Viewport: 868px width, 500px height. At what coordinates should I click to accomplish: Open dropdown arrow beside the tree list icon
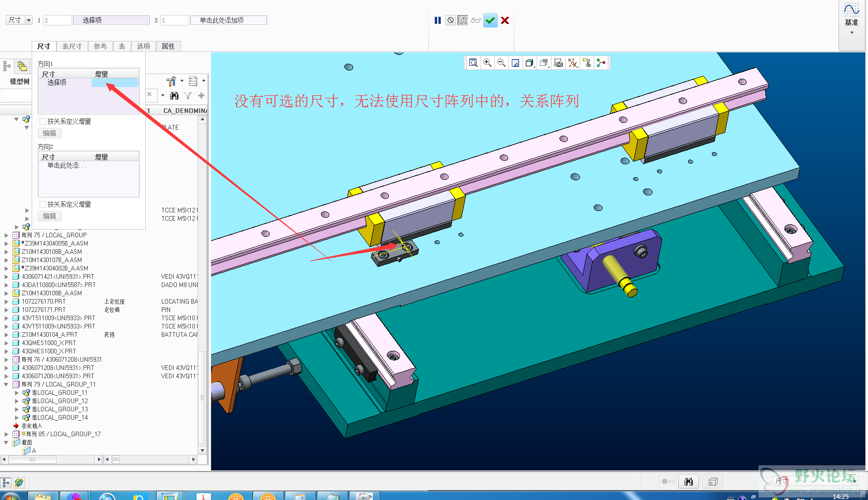204,81
